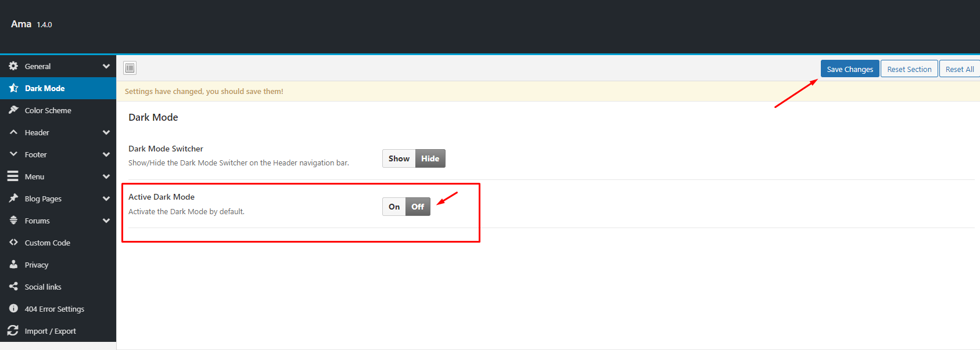This screenshot has height=350, width=980.
Task: Click the 404 Error Settings info icon
Action: 13,309
